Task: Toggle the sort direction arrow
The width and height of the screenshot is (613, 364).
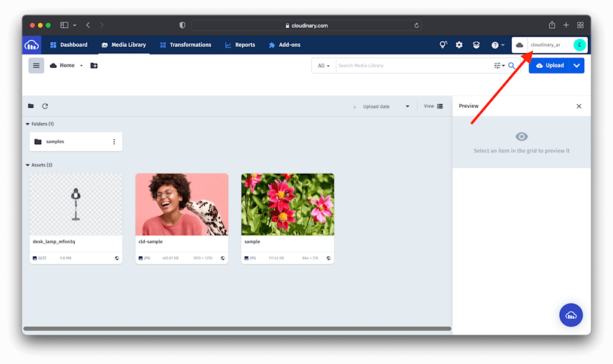Action: [354, 107]
